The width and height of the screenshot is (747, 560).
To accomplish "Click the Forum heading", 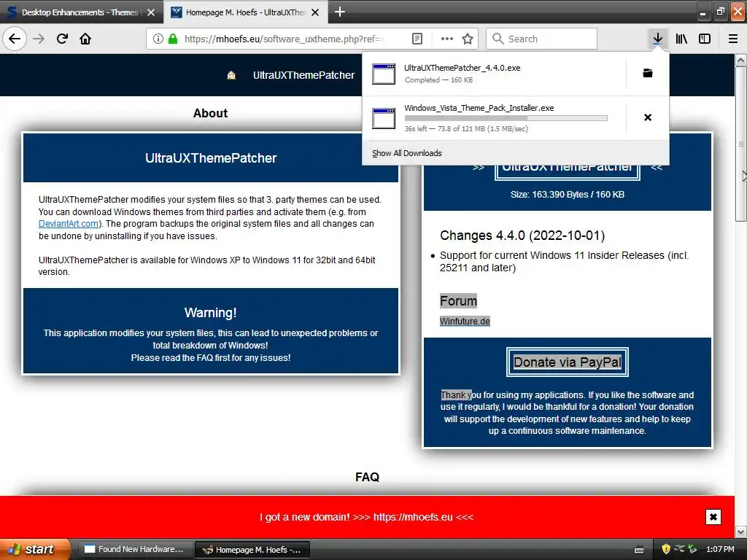I will [458, 301].
